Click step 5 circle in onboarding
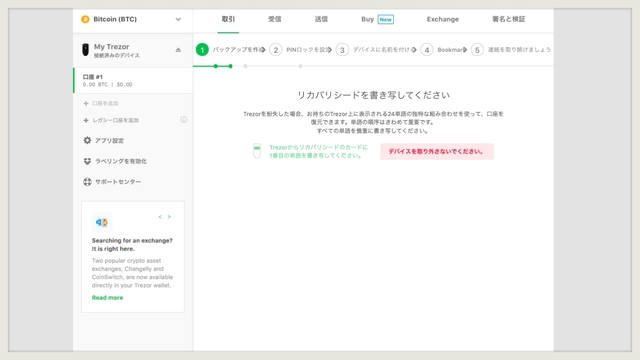This screenshot has height=360, width=640. coord(477,50)
